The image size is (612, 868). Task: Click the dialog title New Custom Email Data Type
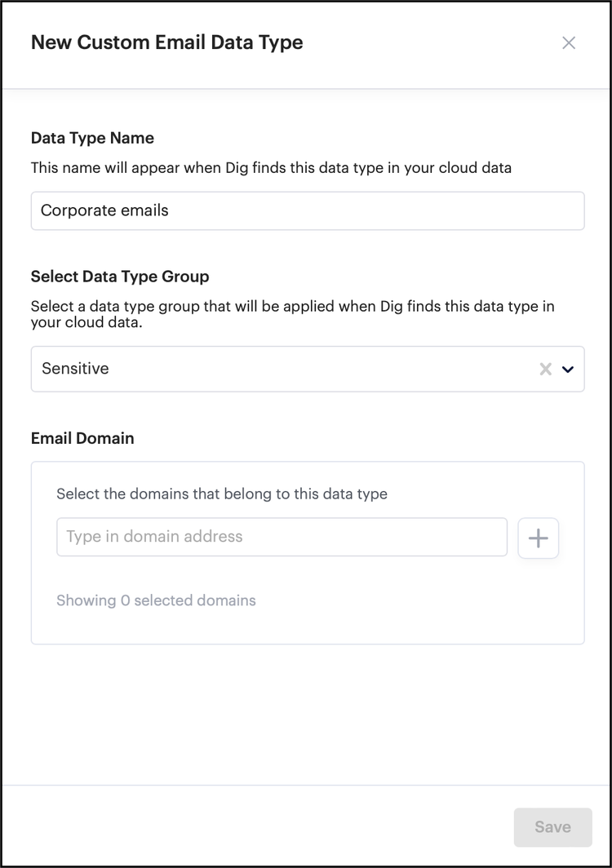166,43
